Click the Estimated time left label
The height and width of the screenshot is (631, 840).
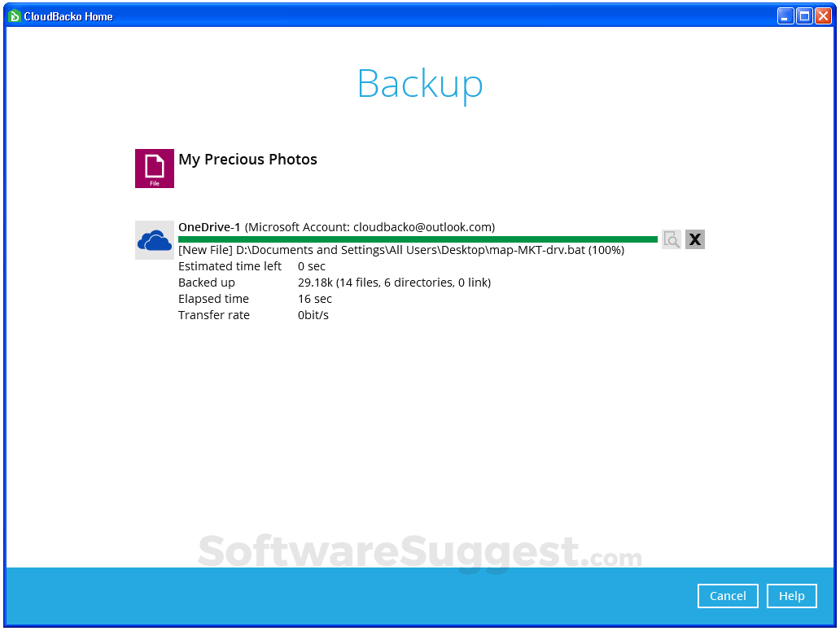point(230,266)
